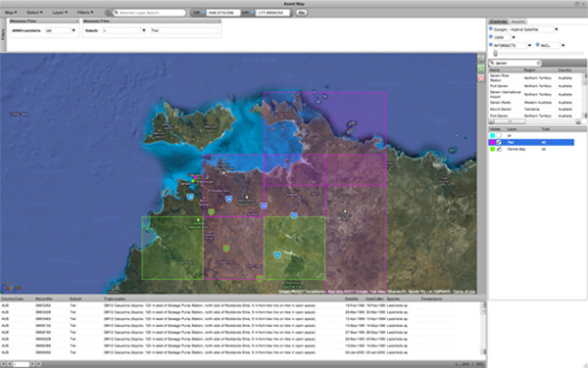Open the Suburb operator dropdown in Metadata Filter
Image resolution: width=588 pixels, height=368 pixels.
pyautogui.click(x=144, y=30)
